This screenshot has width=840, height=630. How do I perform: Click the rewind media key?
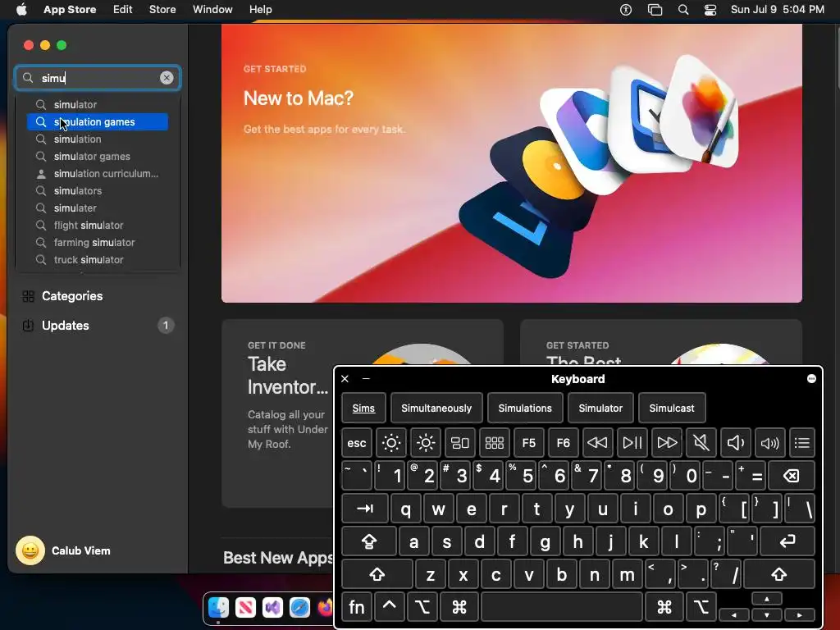pyautogui.click(x=598, y=442)
